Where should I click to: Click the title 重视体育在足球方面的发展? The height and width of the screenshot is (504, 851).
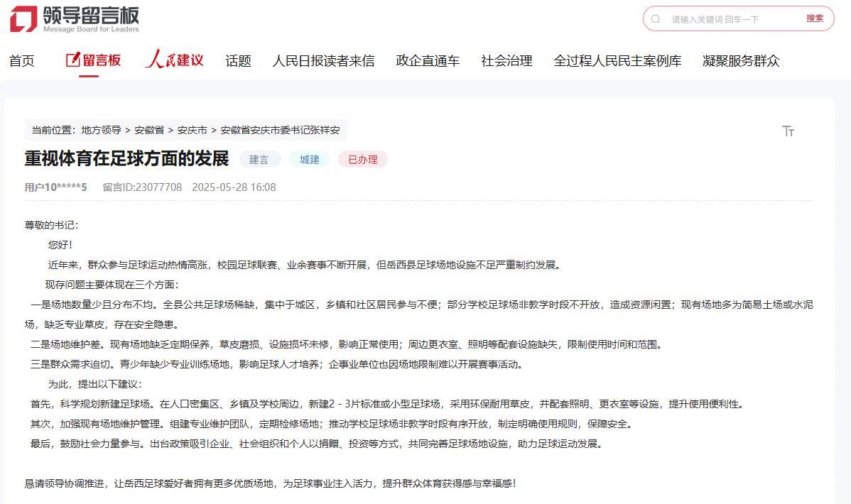126,158
